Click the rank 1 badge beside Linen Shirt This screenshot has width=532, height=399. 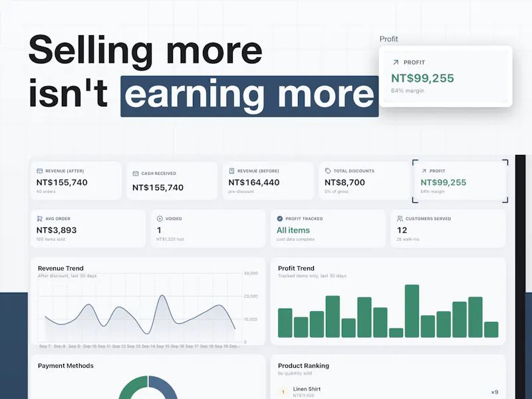[x=283, y=392]
